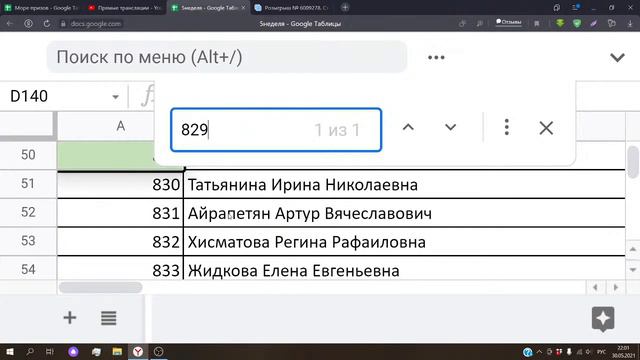Screen dimensions: 640x360
Task: Close the 5неделя browser tab
Action: pyautogui.click(x=243, y=7)
